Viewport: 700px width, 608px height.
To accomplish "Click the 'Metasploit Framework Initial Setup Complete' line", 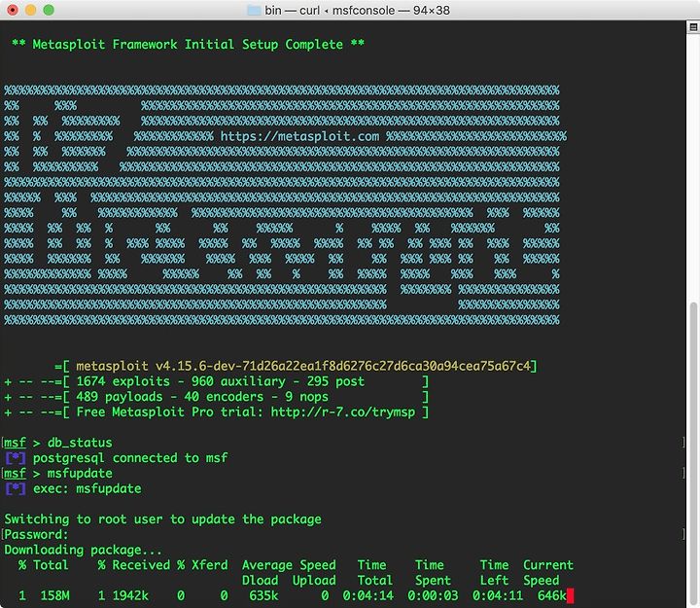I will tap(188, 44).
